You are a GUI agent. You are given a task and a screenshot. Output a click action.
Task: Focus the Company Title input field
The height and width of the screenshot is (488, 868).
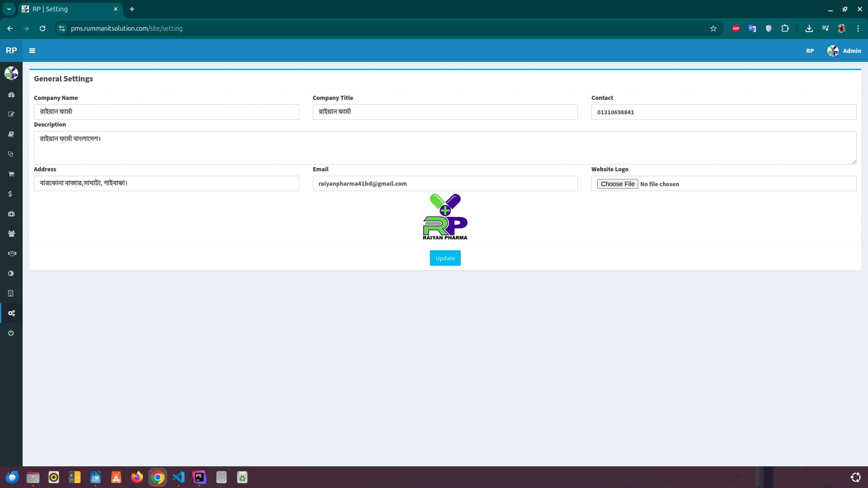click(x=445, y=112)
